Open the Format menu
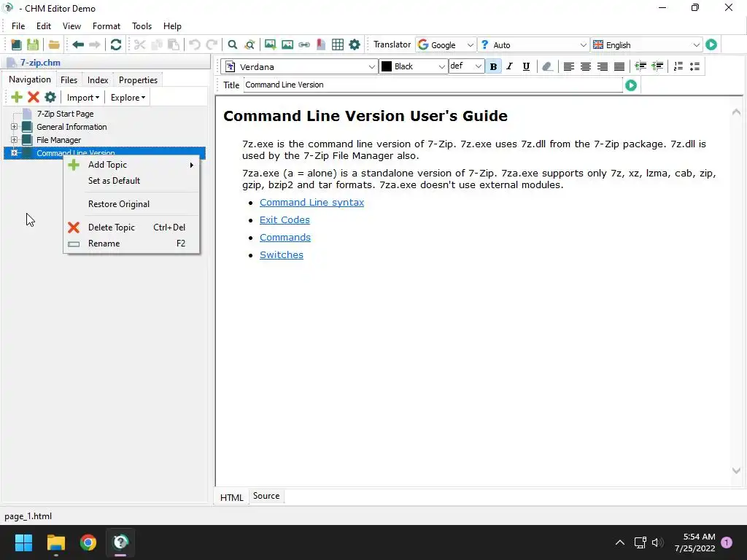This screenshot has width=747, height=560. 107,26
